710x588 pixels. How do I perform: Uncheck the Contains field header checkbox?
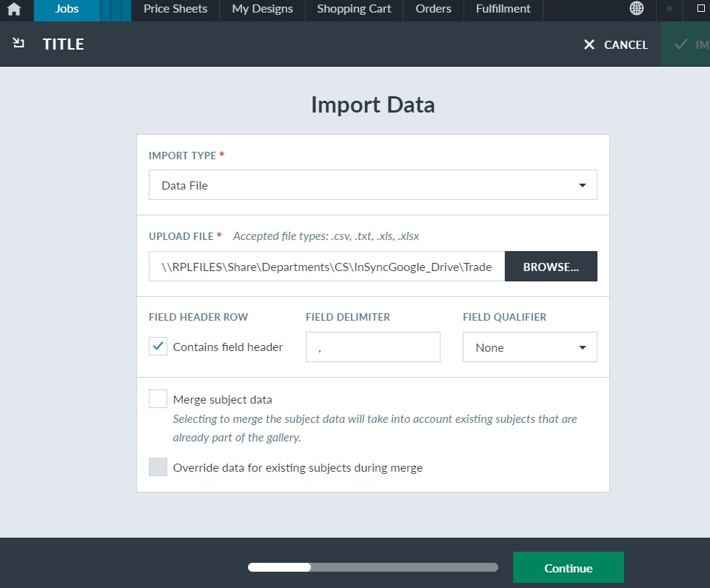(158, 346)
